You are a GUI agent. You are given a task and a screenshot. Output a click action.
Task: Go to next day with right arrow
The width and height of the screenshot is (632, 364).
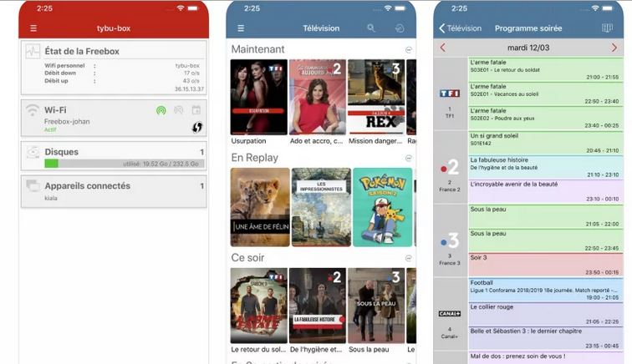[614, 48]
